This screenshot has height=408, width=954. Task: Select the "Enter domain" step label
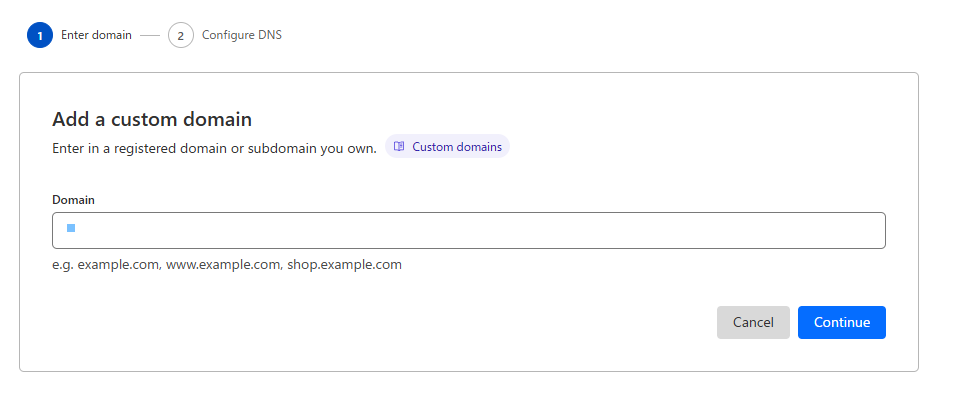point(96,35)
